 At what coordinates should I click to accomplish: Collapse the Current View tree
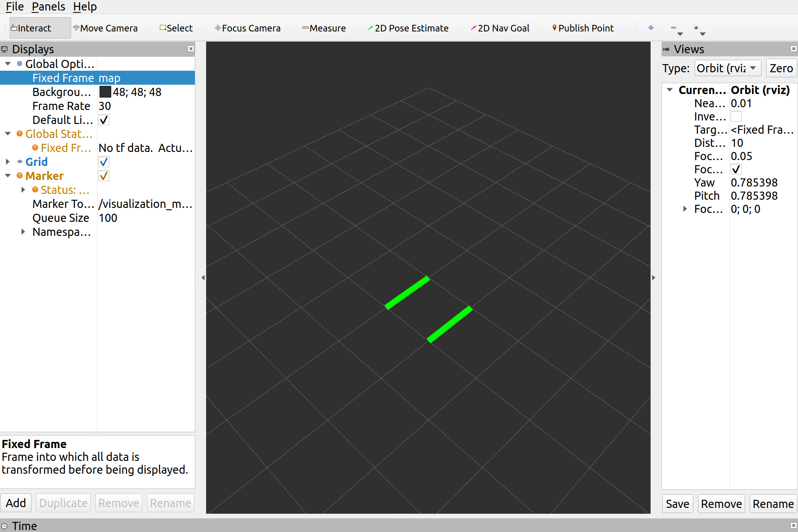click(x=670, y=90)
